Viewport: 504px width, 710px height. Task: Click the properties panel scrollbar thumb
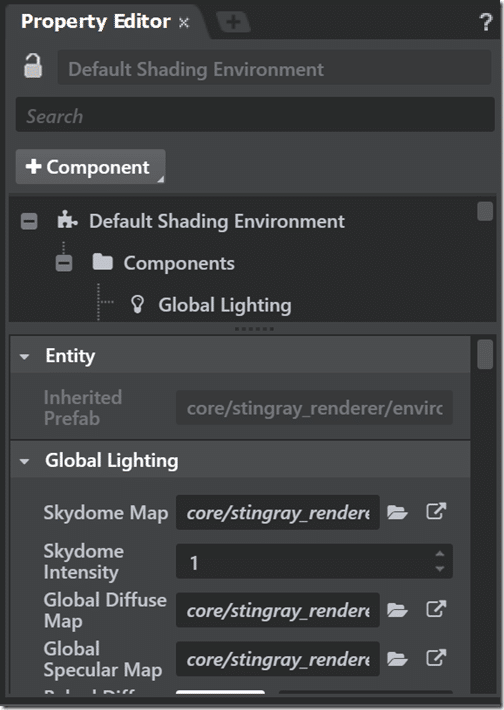tap(485, 354)
